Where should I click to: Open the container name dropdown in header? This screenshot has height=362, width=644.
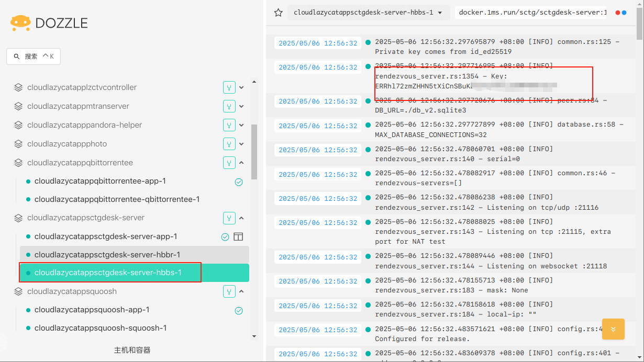[369, 13]
